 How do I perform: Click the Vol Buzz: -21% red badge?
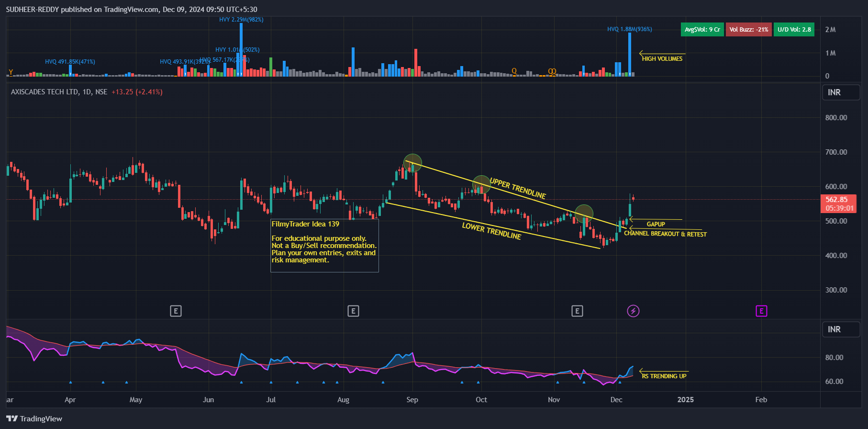[x=749, y=30]
